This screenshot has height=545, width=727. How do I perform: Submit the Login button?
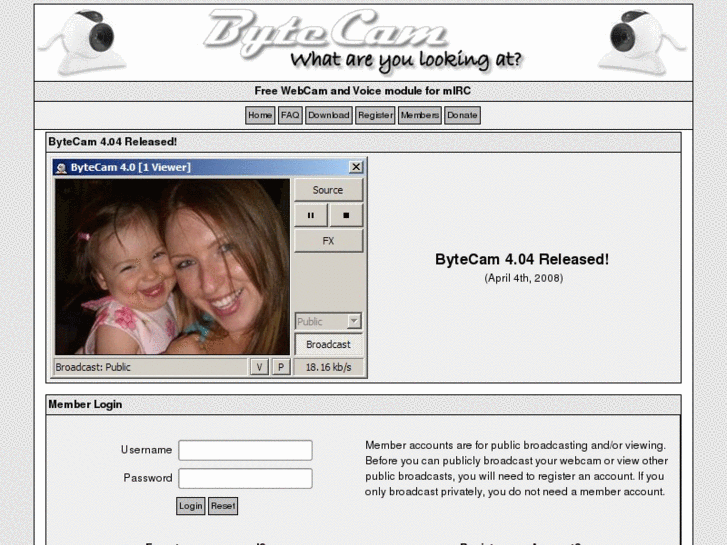191,506
